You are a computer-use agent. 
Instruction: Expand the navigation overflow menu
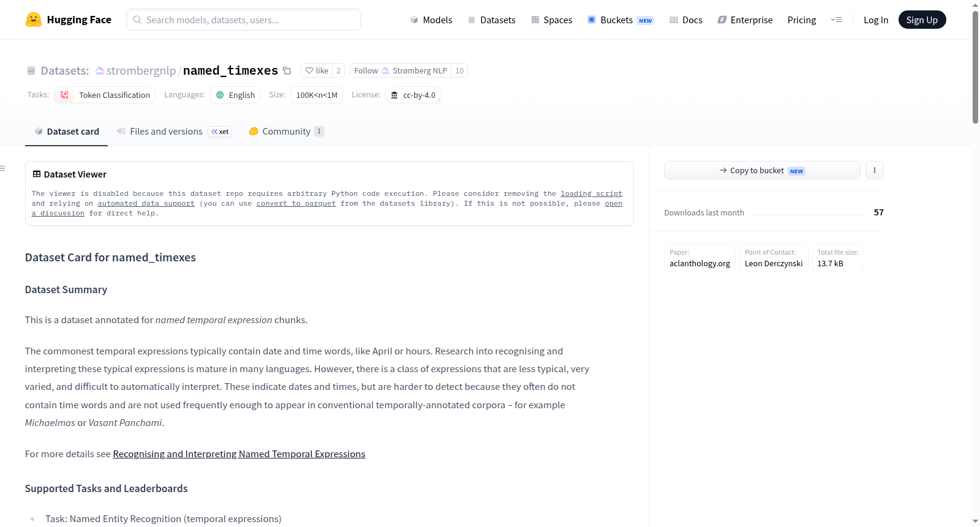pyautogui.click(x=836, y=20)
